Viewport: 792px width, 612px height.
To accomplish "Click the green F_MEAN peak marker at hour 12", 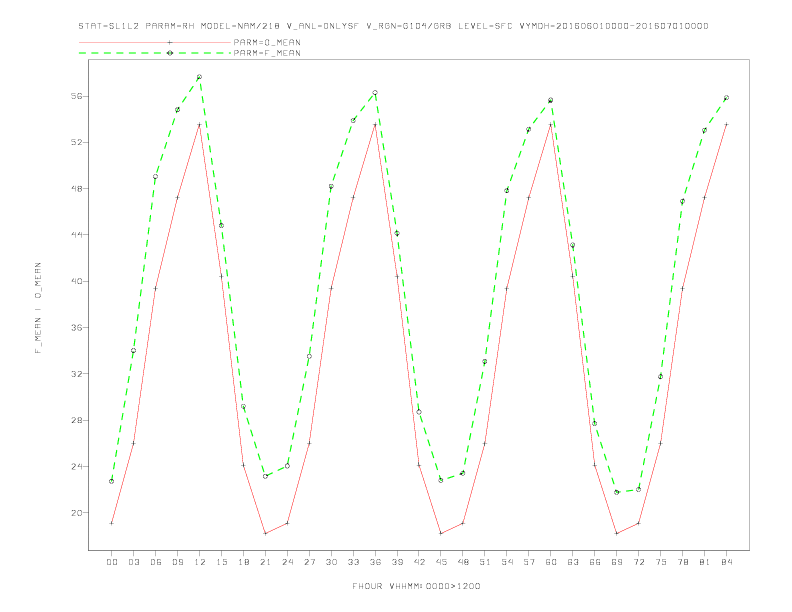I will tap(200, 77).
